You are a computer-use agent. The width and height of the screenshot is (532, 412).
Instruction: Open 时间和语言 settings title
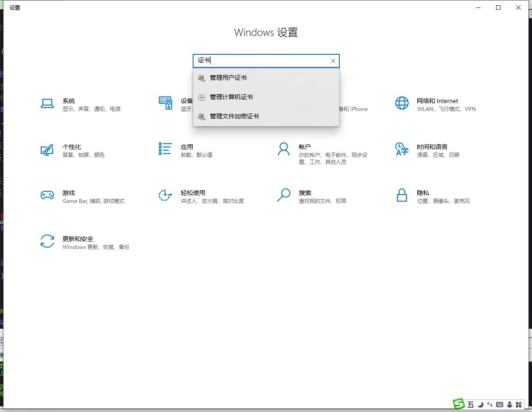click(432, 147)
